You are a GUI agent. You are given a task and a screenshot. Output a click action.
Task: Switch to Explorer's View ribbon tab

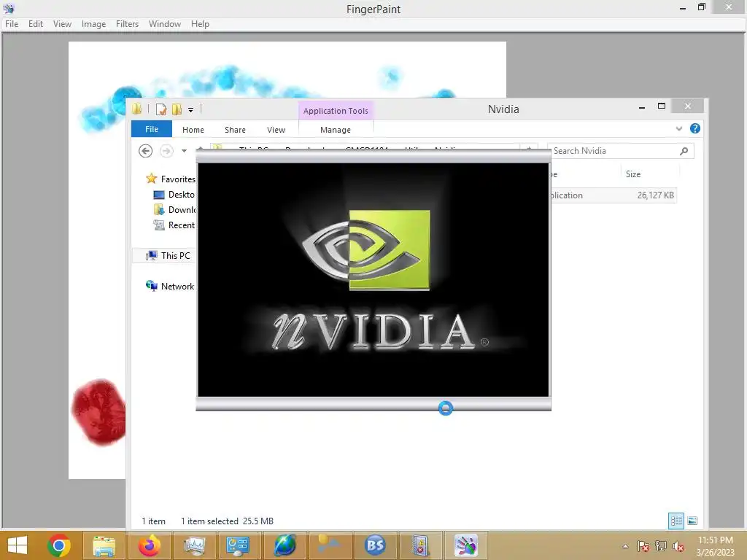tap(276, 130)
